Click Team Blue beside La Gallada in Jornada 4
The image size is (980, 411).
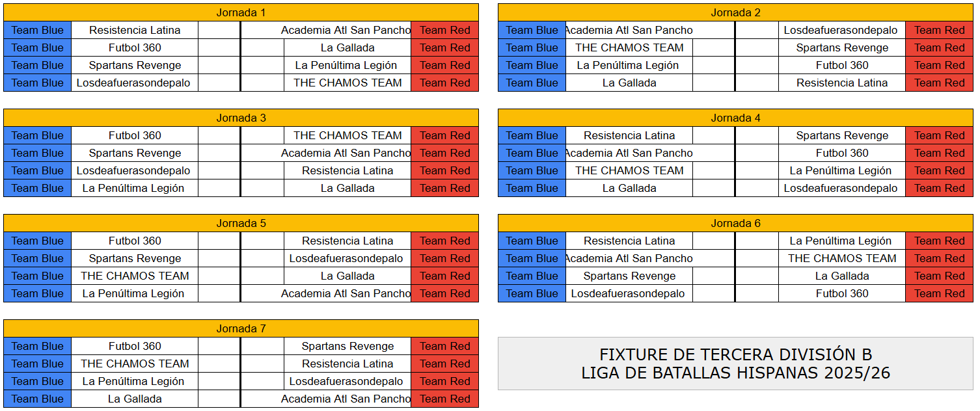532,188
